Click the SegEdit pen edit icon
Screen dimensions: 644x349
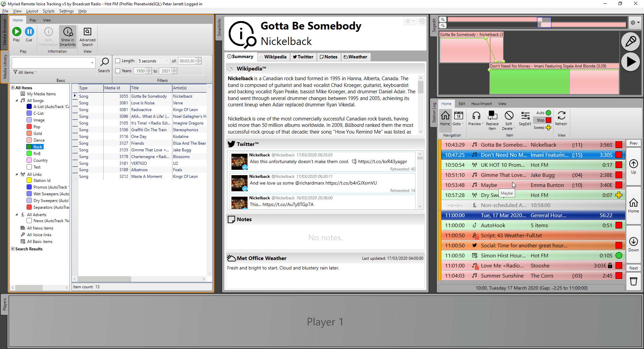pos(631,42)
